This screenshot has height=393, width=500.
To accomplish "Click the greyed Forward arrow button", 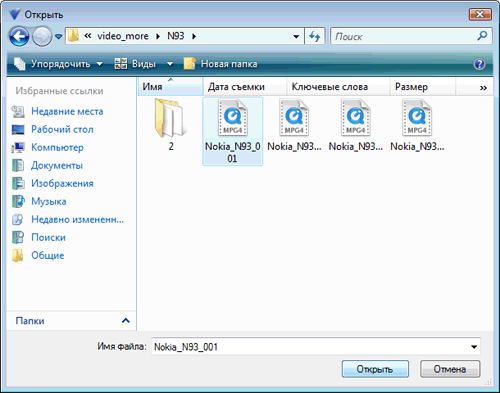I will coord(42,36).
